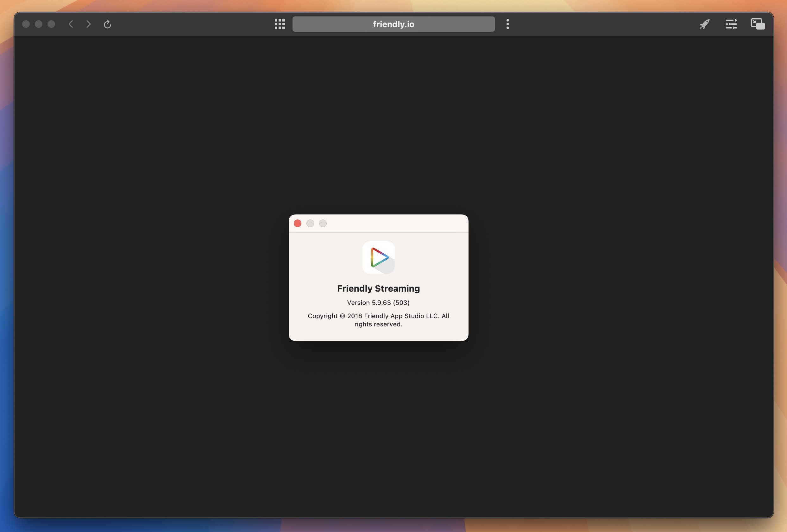Click the three-dot options menu
Image resolution: width=787 pixels, height=532 pixels.
[x=508, y=24]
